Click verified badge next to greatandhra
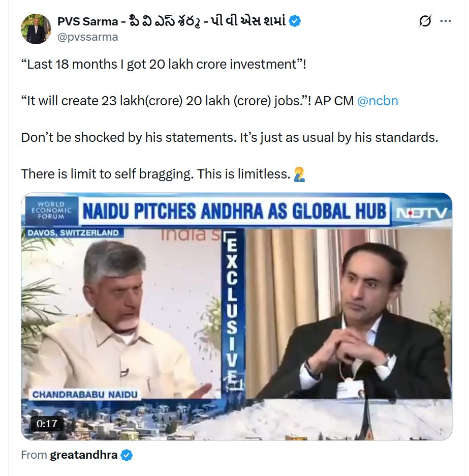 coord(127,455)
